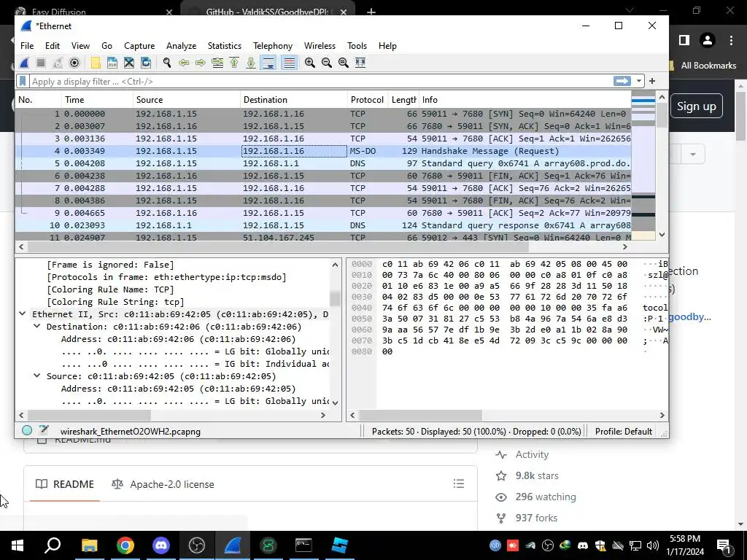747x560 pixels.
Task: Reload this capture file icon
Action: pos(146,63)
